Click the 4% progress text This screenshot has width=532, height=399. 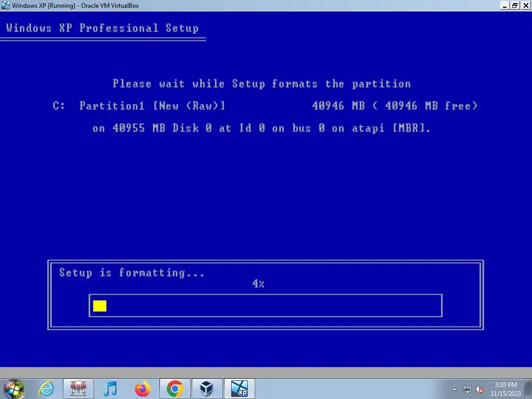(258, 284)
